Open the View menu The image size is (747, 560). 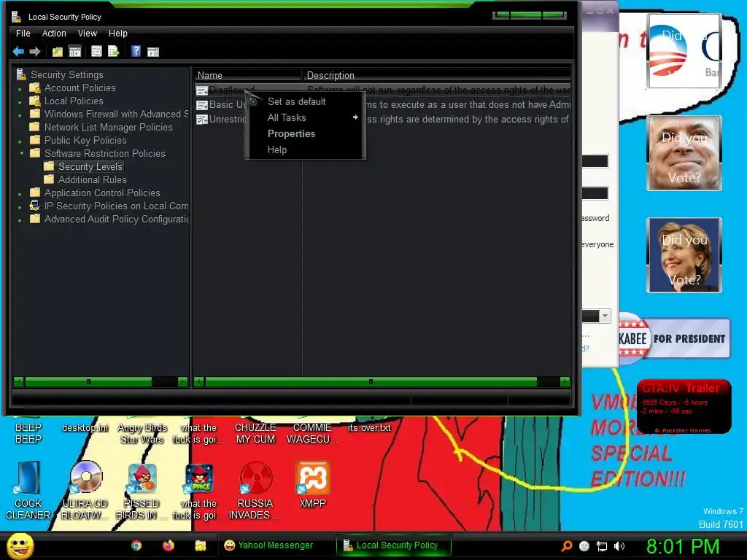pos(88,34)
